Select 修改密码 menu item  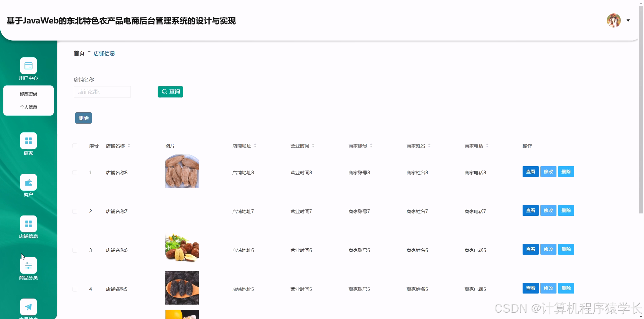click(29, 94)
